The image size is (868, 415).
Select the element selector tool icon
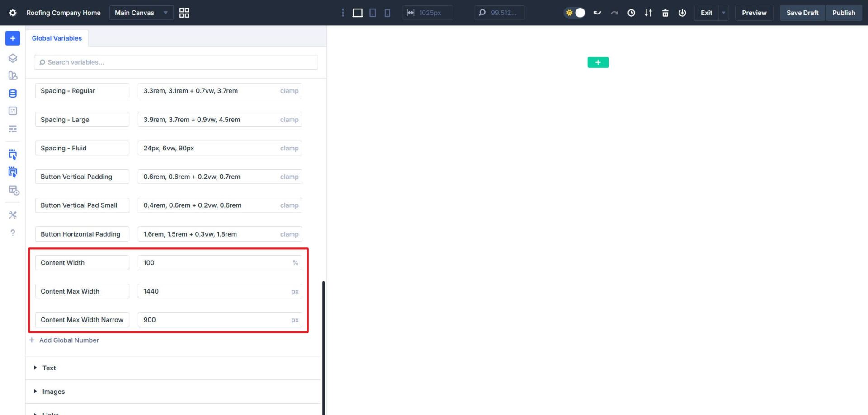coord(13,154)
